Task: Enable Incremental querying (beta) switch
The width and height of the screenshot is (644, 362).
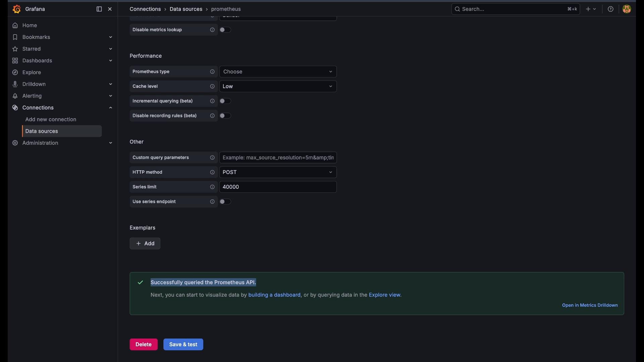Action: click(225, 101)
